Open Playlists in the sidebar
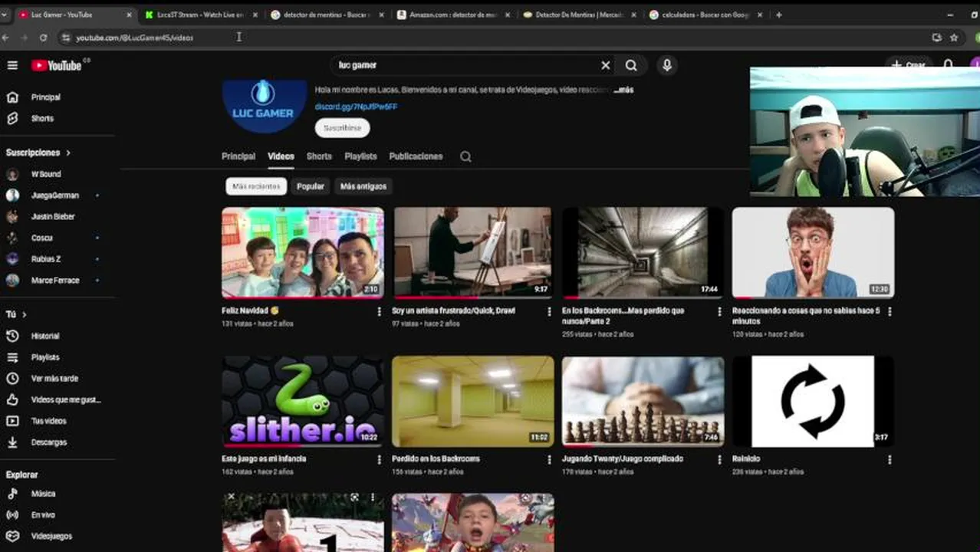This screenshot has height=552, width=980. pos(45,357)
